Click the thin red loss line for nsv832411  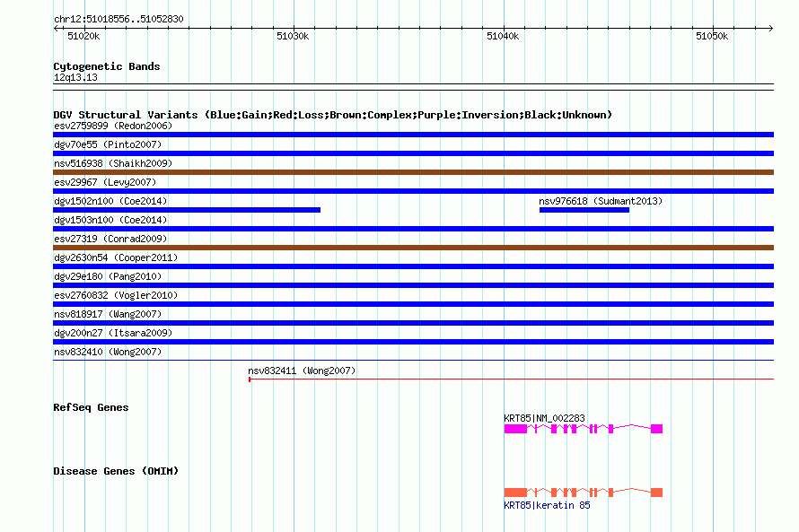click(511, 379)
